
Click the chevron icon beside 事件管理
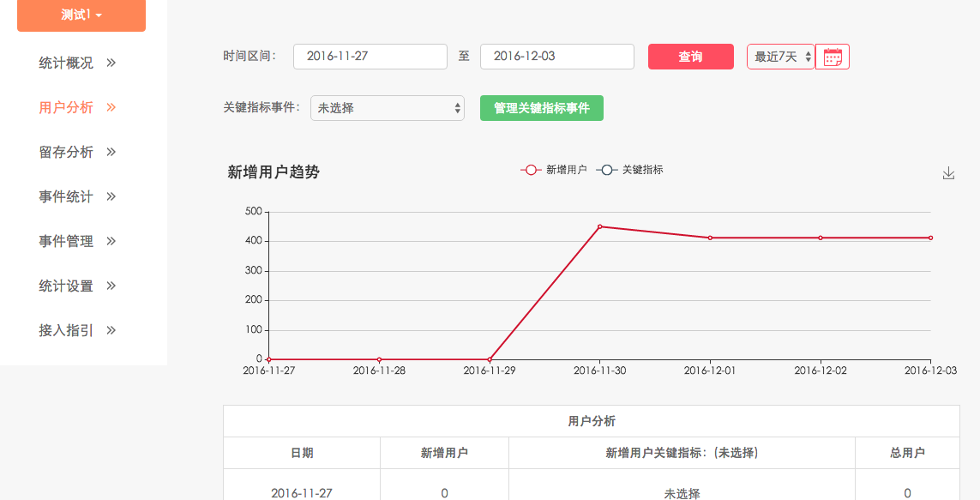coord(111,241)
